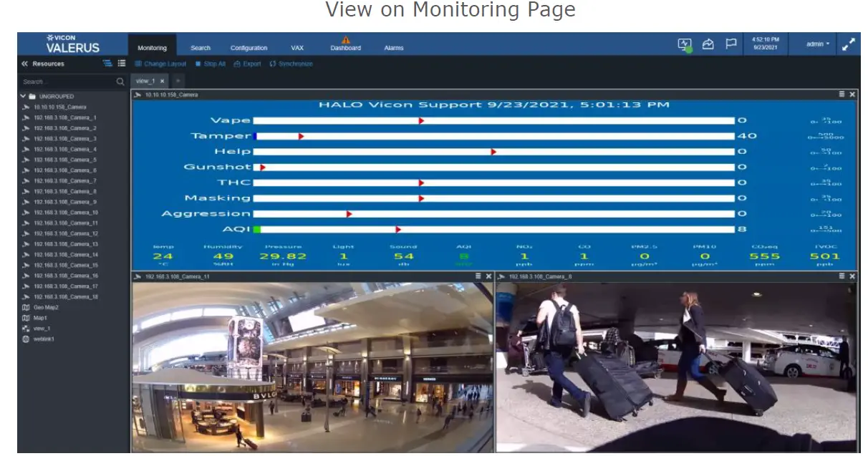Click the Vicon Valerus logo
The height and width of the screenshot is (456, 868).
72,44
